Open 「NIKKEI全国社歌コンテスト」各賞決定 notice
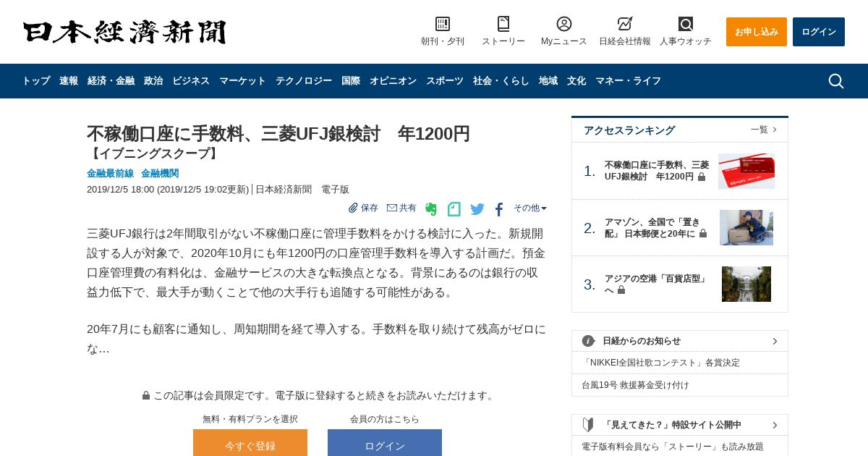Screen dimensions: 868x456 (x=660, y=363)
